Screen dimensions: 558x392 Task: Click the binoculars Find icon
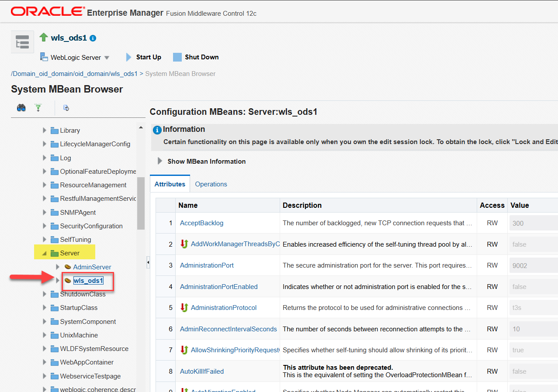[x=21, y=108]
